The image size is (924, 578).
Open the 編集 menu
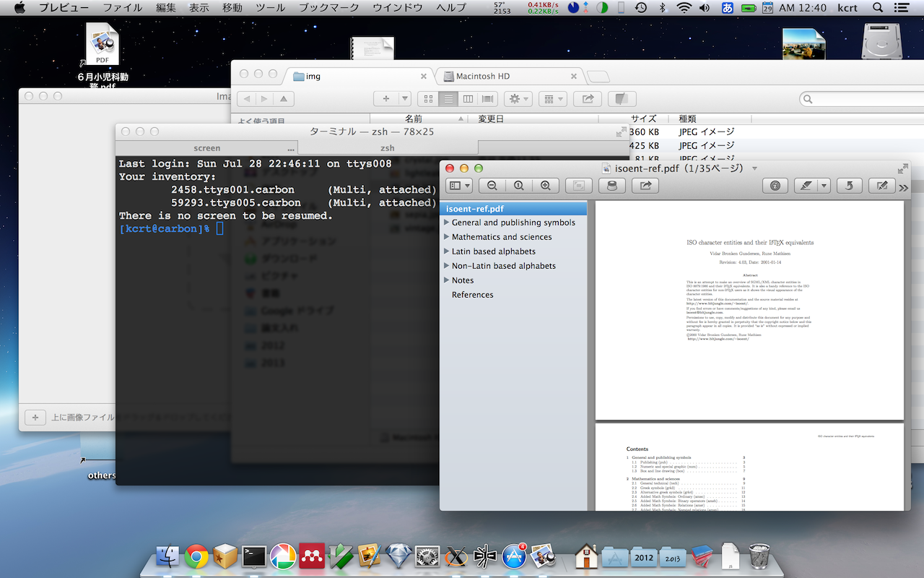pyautogui.click(x=165, y=8)
